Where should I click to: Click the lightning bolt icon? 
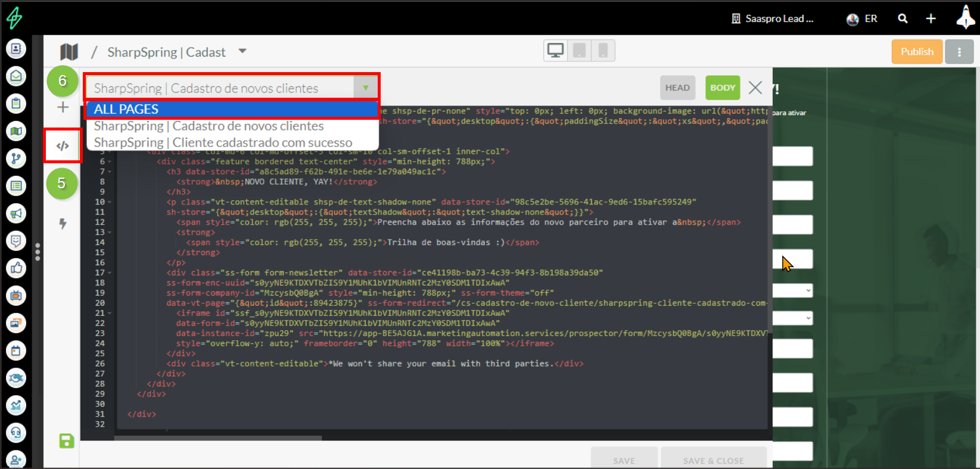pos(63,223)
